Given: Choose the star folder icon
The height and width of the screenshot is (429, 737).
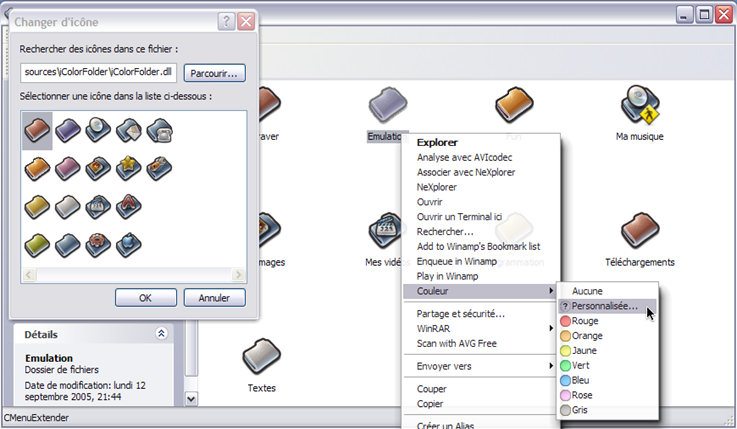Looking at the screenshot, I should tap(128, 168).
